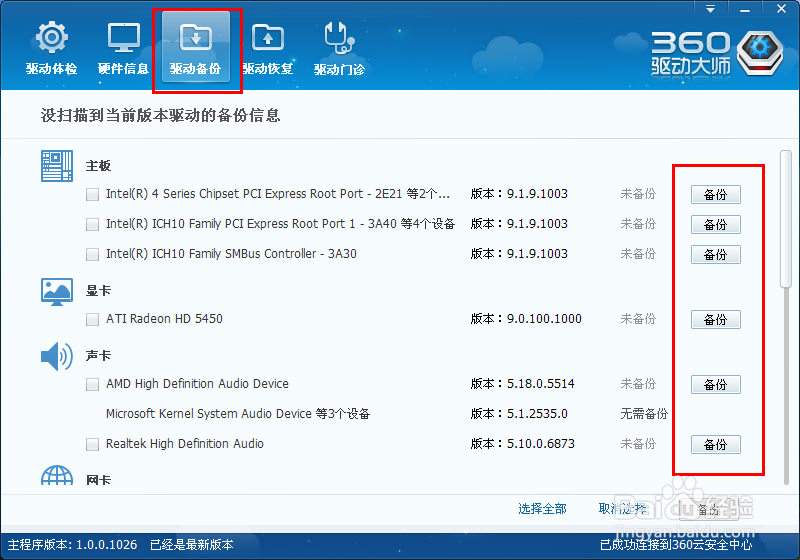Viewport: 800px width, 560px height.
Task: Click the bottom 备份 button beside 取消选择
Action: pos(709,509)
